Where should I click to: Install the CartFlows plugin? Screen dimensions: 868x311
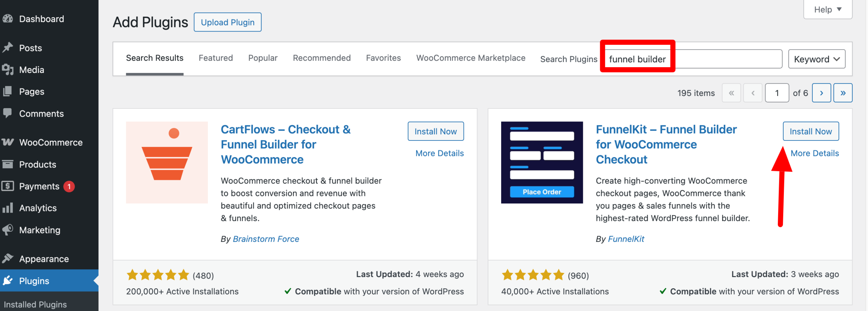pos(436,131)
